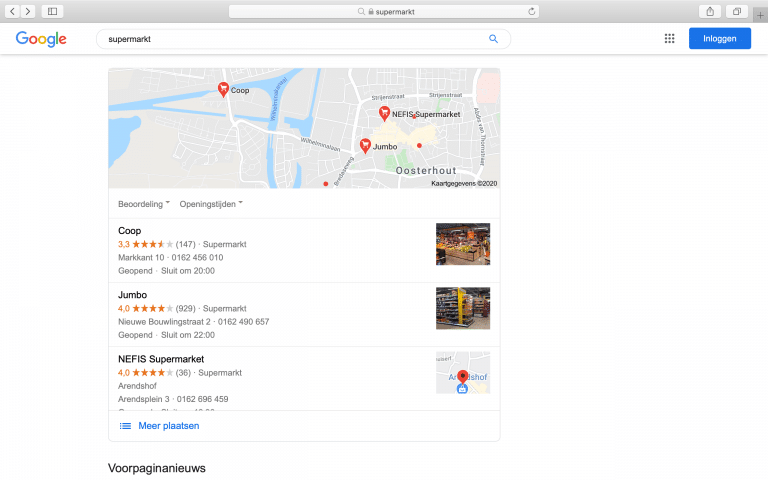The height and width of the screenshot is (480, 768).
Task: Open the Meer plaatsen link
Action: click(x=168, y=426)
